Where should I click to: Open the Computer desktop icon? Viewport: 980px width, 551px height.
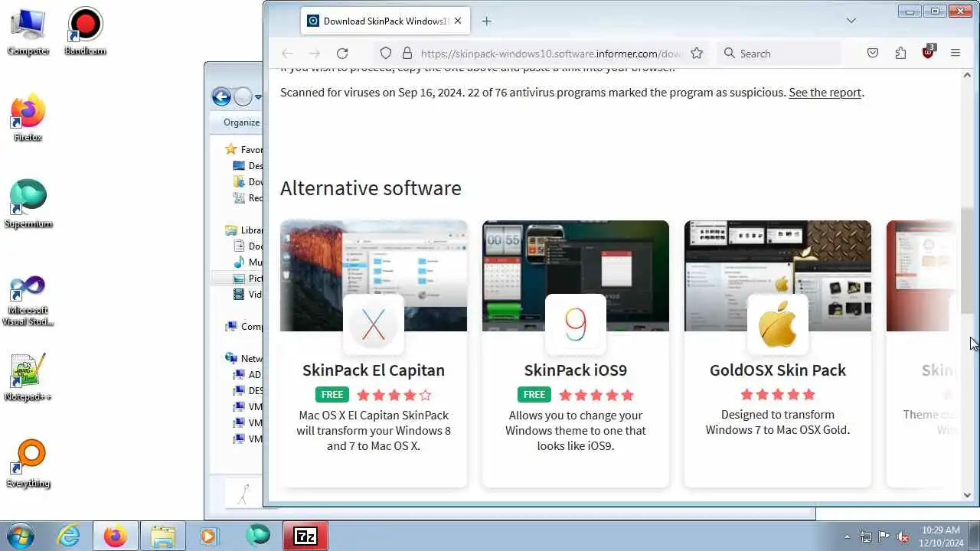tap(28, 31)
